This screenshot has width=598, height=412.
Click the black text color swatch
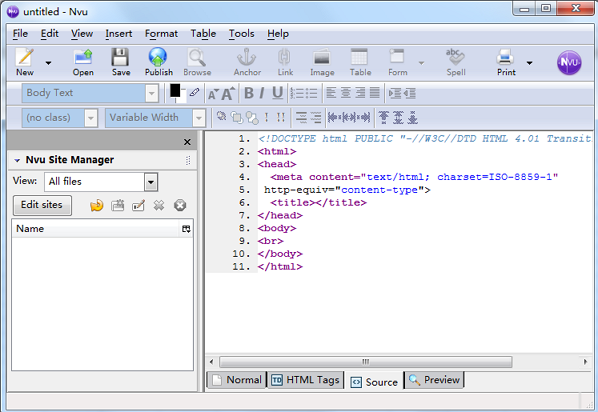coord(175,91)
